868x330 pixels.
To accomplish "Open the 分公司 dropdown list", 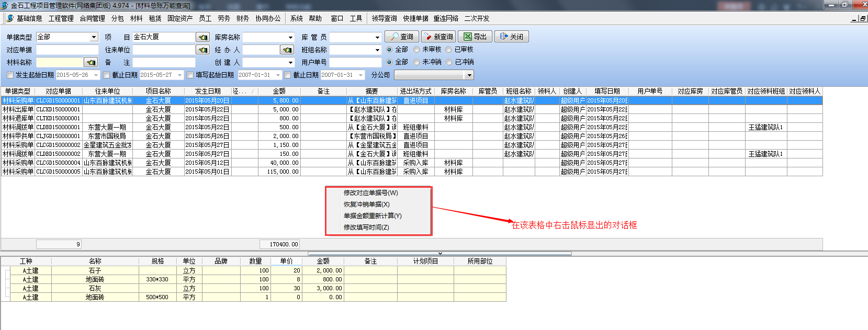I will (x=469, y=75).
